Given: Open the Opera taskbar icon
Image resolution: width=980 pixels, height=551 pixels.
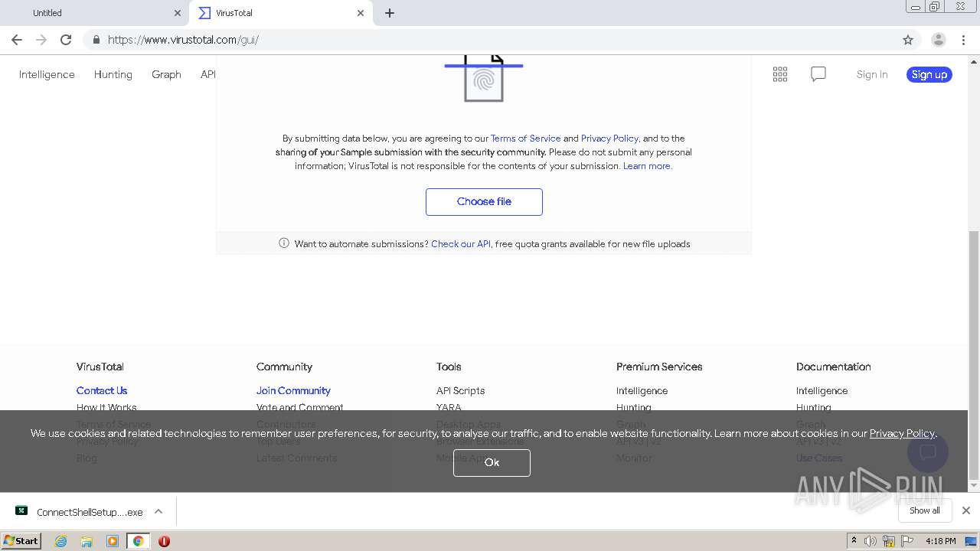Looking at the screenshot, I should (164, 541).
